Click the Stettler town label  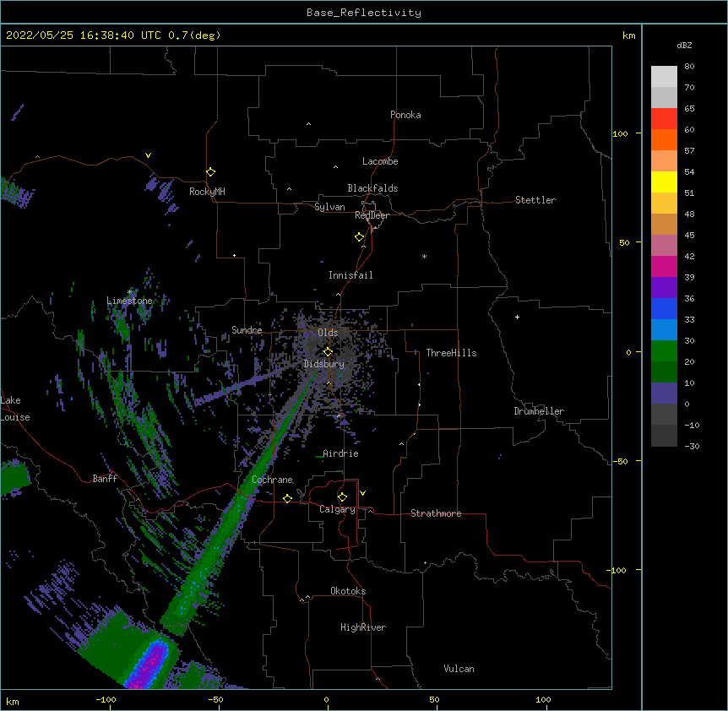535,200
